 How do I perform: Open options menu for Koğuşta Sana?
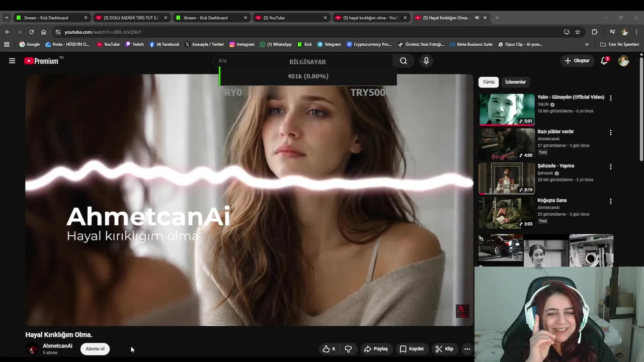pos(611,201)
